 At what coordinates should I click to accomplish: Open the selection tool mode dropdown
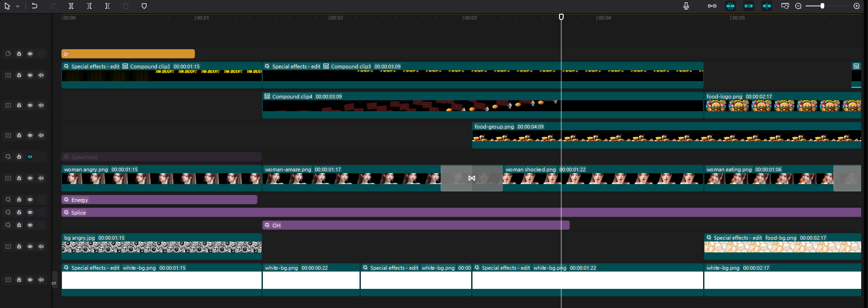click(18, 6)
